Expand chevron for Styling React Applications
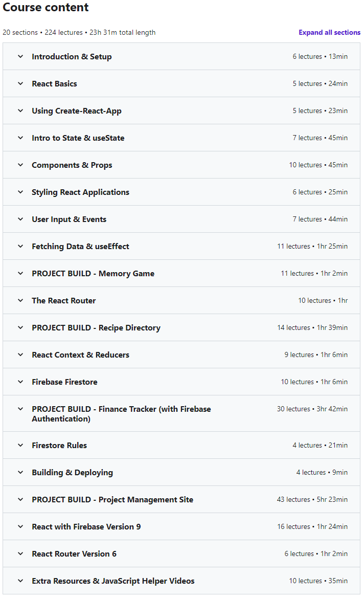 click(20, 192)
